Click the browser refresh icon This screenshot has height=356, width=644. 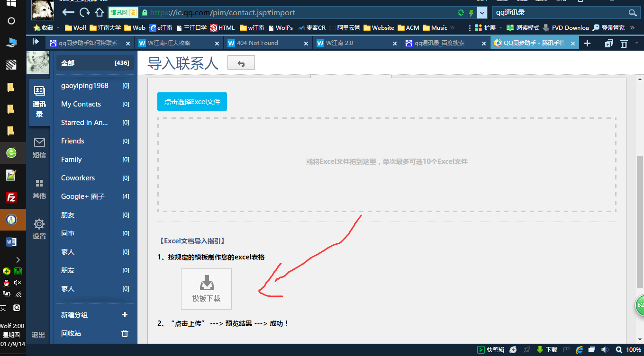84,13
